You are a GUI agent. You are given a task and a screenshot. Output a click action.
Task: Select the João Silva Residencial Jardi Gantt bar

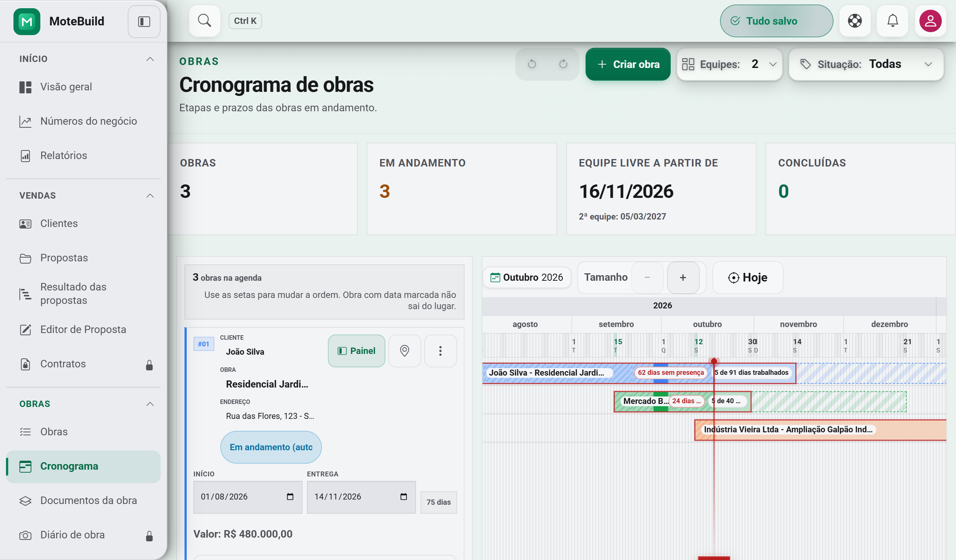tap(639, 373)
